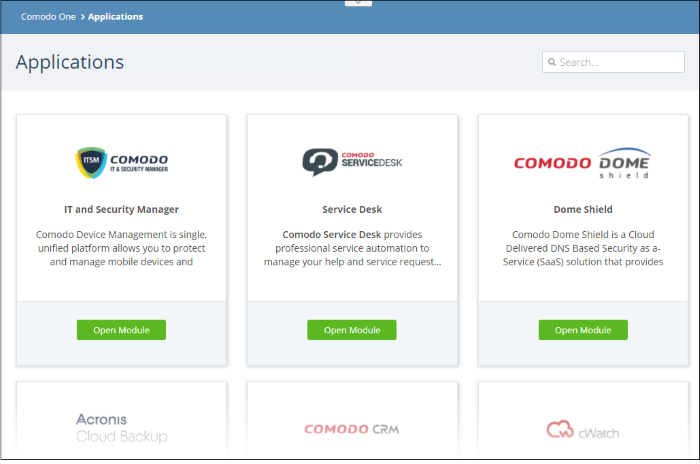
Task: Click the Service Desk card title
Action: click(x=352, y=209)
